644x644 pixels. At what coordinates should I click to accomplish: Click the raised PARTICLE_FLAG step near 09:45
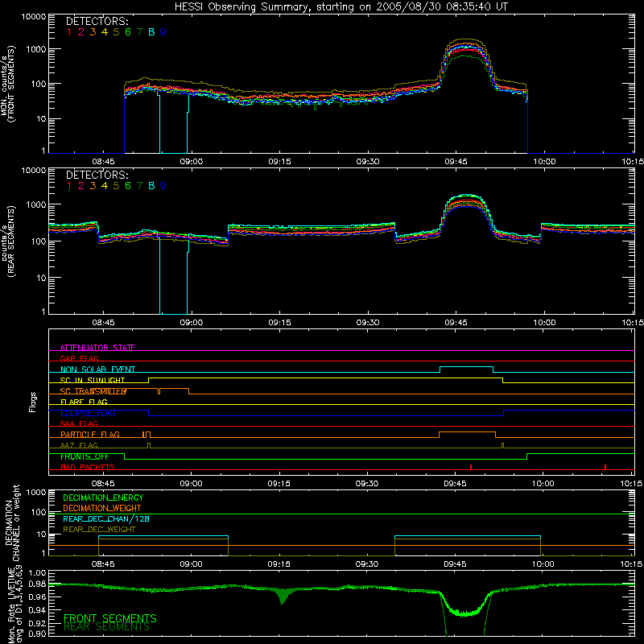click(467, 432)
